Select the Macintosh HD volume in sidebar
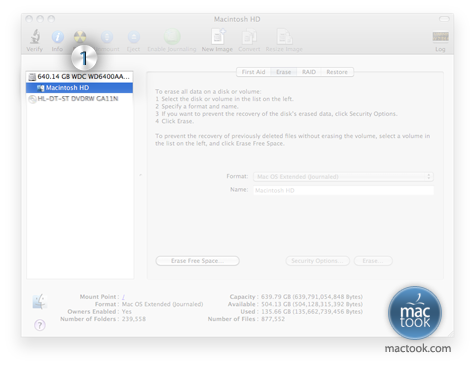 point(79,88)
